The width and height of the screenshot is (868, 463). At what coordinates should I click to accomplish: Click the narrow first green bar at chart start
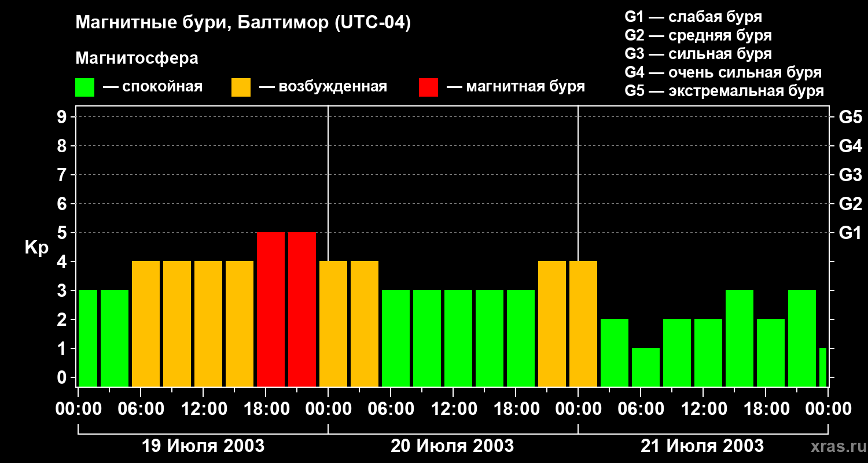pos(88,338)
